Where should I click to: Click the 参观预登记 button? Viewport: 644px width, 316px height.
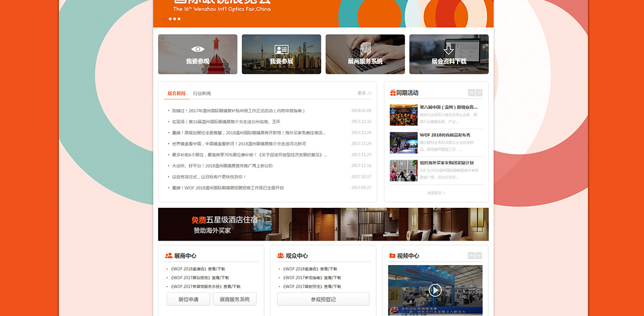pos(323,299)
